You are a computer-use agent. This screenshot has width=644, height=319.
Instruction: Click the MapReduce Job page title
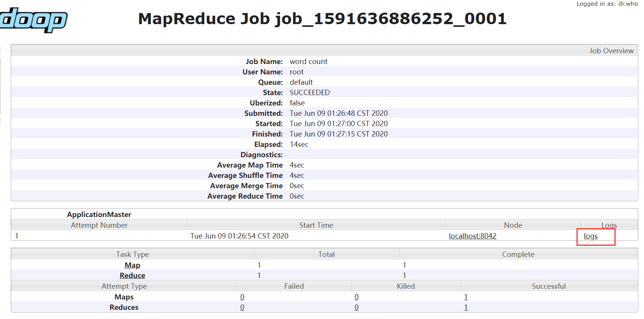(x=322, y=19)
